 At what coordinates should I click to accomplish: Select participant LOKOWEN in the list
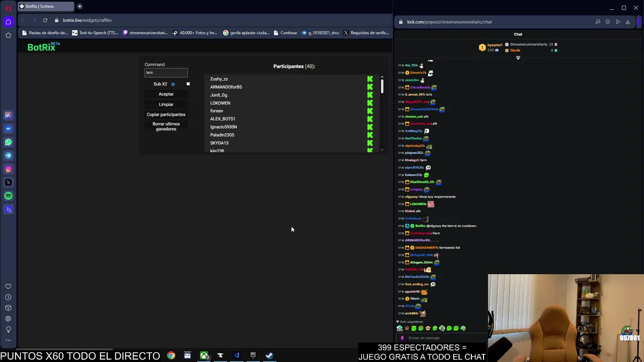point(220,103)
